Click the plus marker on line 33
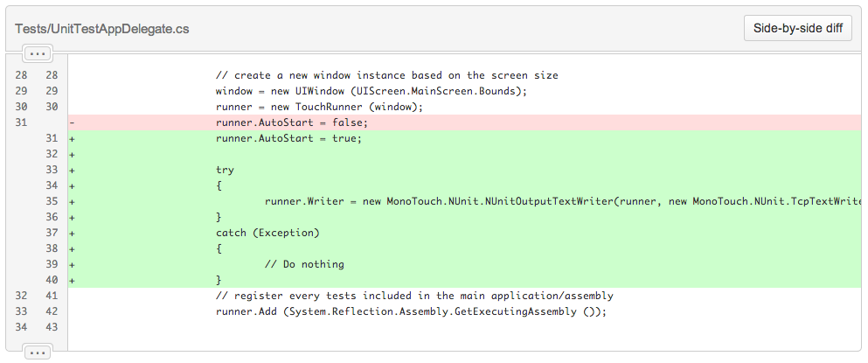 coord(72,171)
